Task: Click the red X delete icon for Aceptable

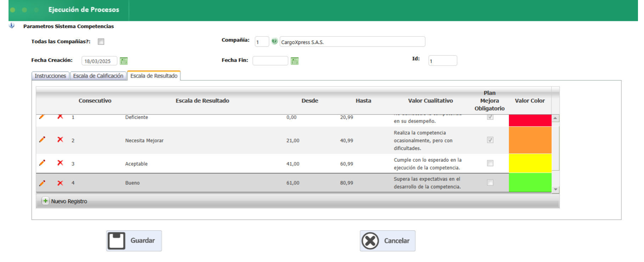Action: coord(60,163)
